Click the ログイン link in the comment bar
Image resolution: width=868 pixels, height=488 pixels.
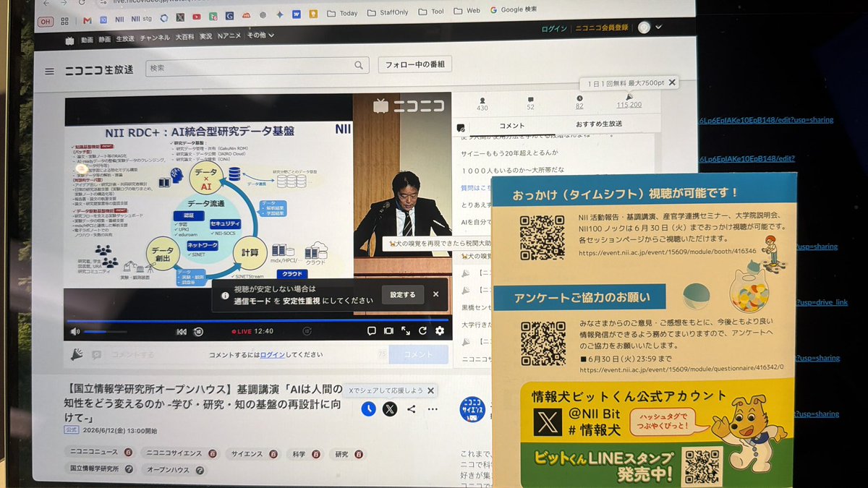coord(273,354)
